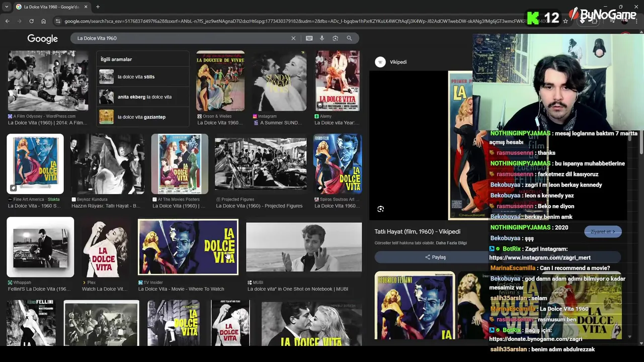This screenshot has height=362, width=644.
Task: Open the At The Movies Posters thumbnail
Action: pyautogui.click(x=180, y=163)
